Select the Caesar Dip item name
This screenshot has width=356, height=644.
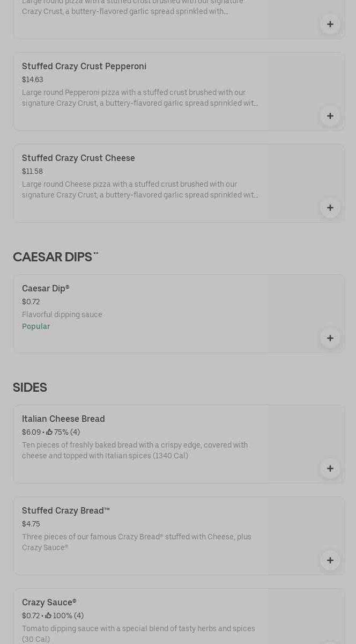click(46, 289)
